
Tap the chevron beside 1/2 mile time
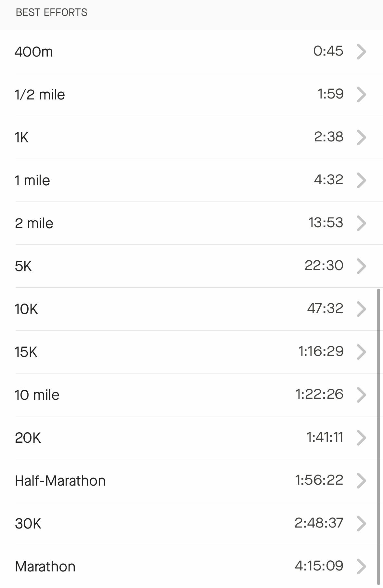click(362, 95)
